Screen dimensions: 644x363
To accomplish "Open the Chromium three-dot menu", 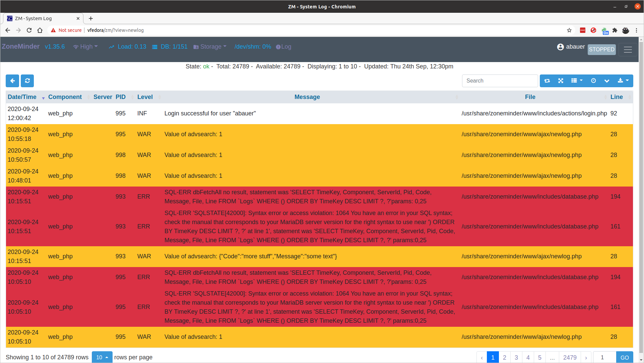I will (636, 30).
